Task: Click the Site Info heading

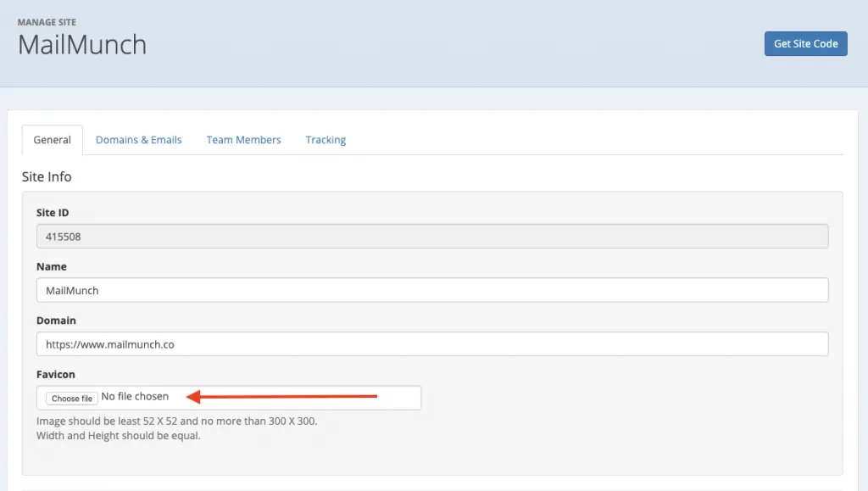Action: pos(47,176)
